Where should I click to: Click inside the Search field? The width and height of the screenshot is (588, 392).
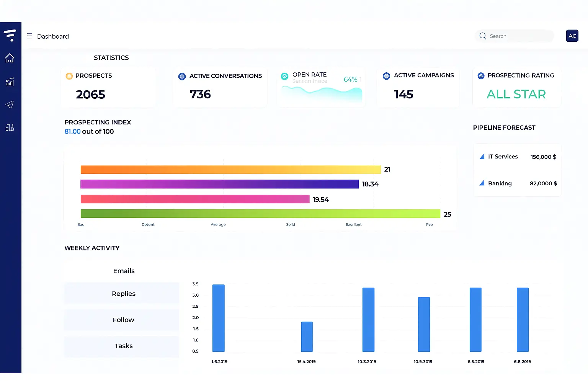(x=514, y=36)
